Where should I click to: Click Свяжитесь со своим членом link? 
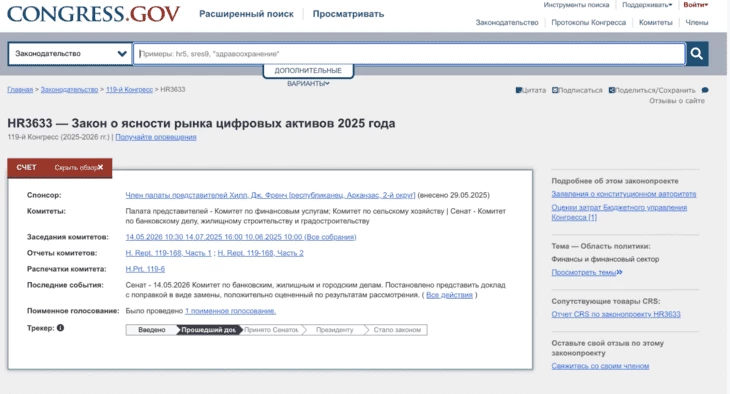[x=600, y=366]
